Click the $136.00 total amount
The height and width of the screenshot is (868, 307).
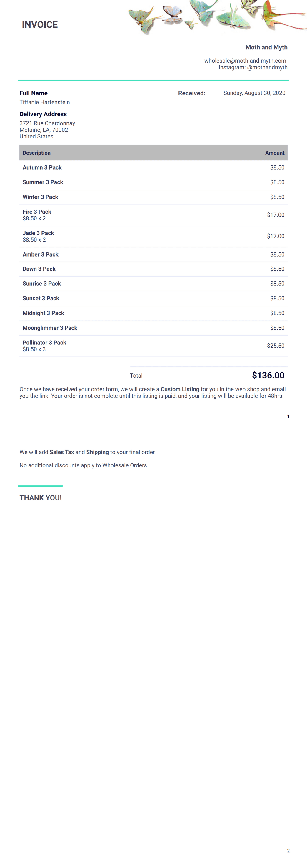click(x=268, y=376)
